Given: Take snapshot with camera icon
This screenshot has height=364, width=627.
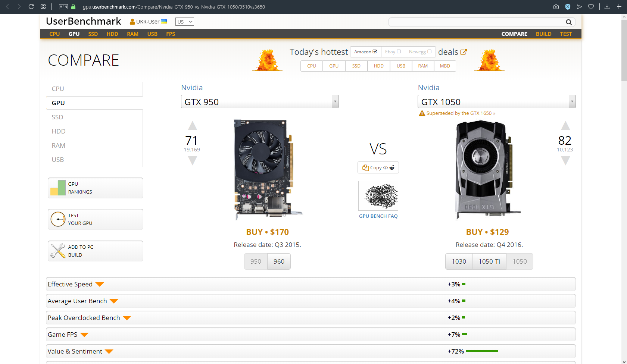Looking at the screenshot, I should pyautogui.click(x=556, y=7).
